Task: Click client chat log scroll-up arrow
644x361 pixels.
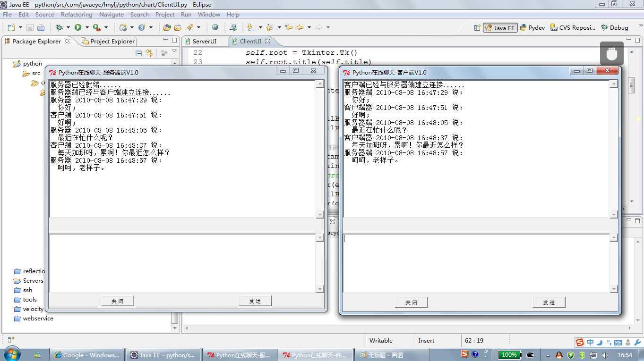Action: [x=614, y=84]
